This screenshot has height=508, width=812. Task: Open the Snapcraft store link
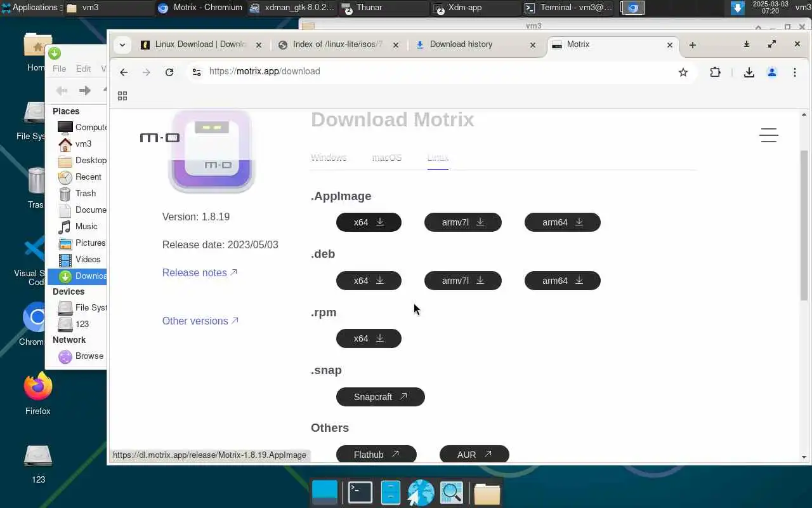(380, 397)
